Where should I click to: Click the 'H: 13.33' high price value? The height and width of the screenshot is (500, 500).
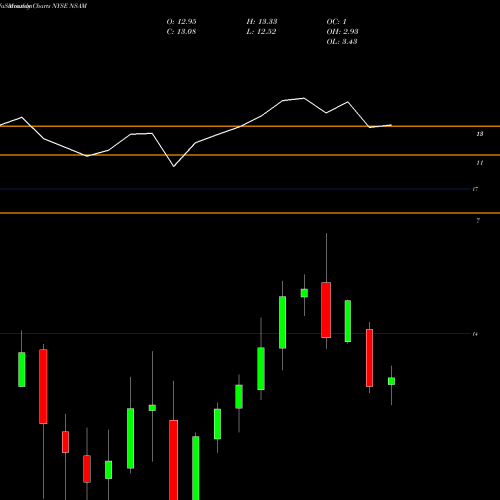[262, 22]
